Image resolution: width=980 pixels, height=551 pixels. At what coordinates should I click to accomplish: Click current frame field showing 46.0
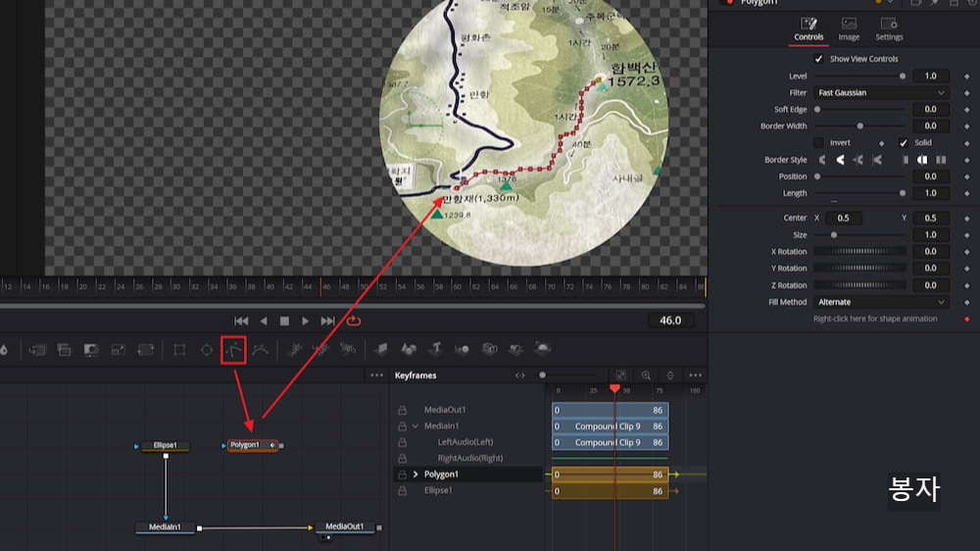pyautogui.click(x=670, y=321)
